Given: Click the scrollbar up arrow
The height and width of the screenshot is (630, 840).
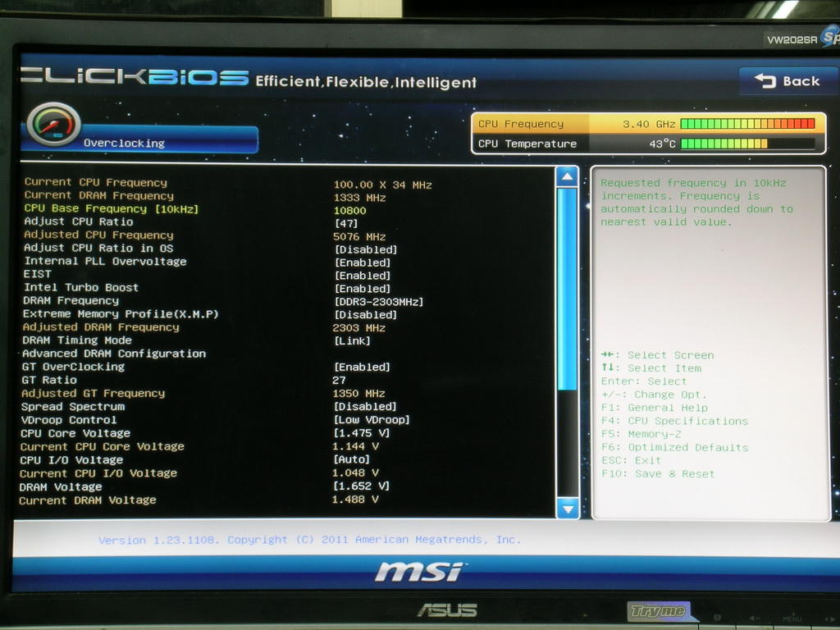Looking at the screenshot, I should point(567,176).
